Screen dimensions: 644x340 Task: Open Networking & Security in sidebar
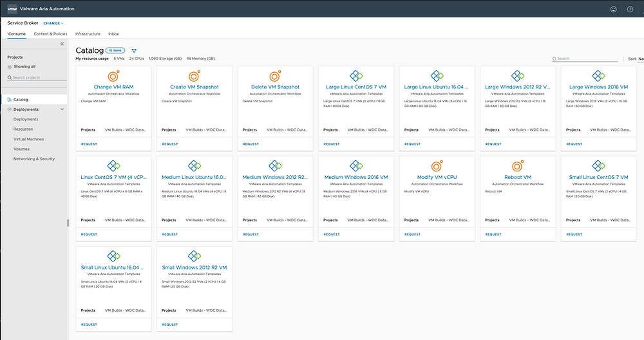click(x=34, y=159)
